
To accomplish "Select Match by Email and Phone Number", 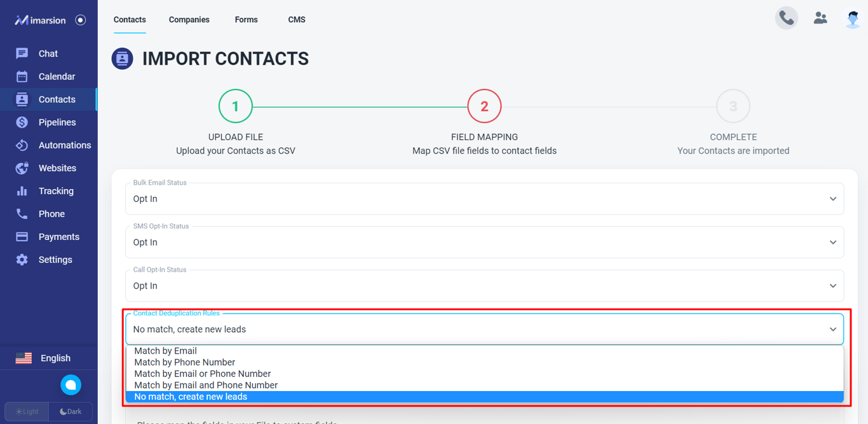I will 484,385.
